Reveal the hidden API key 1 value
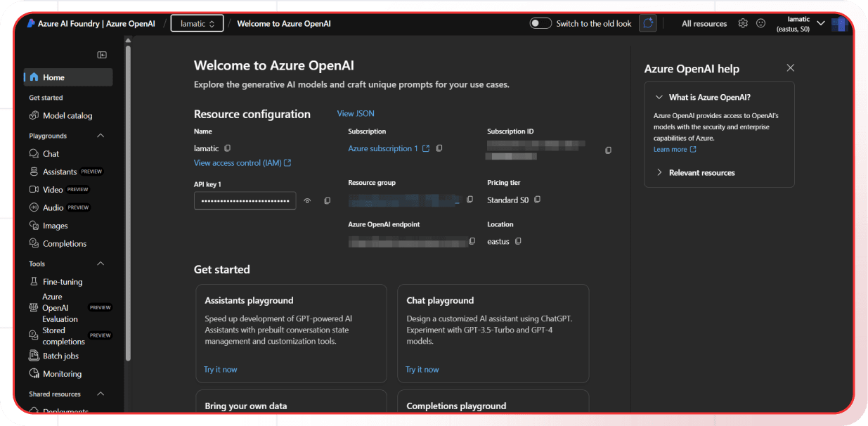The width and height of the screenshot is (868, 426). 307,200
